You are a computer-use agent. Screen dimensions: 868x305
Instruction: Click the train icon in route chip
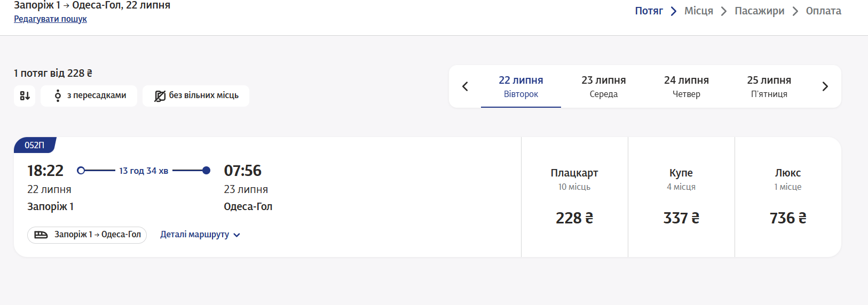click(41, 235)
